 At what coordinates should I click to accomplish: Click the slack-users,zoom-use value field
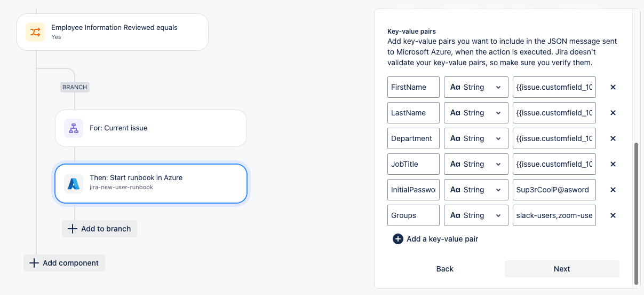point(554,215)
